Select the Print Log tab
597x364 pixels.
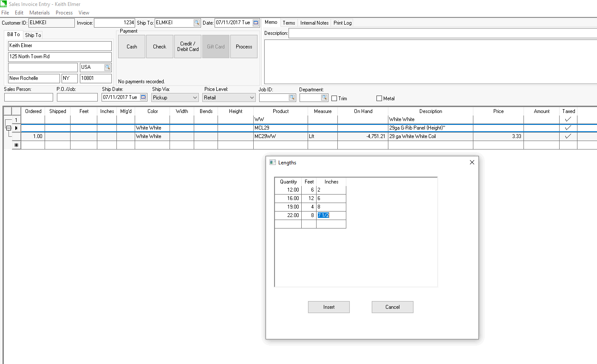pos(342,23)
